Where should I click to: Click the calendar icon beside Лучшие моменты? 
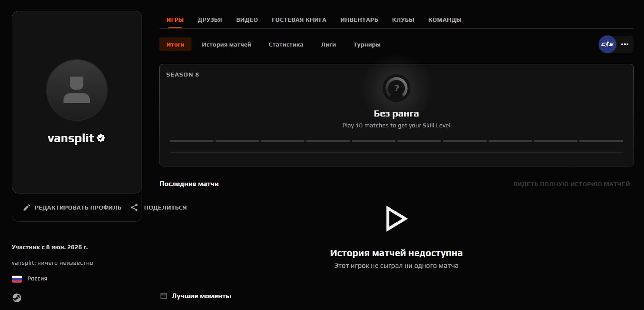(x=164, y=296)
